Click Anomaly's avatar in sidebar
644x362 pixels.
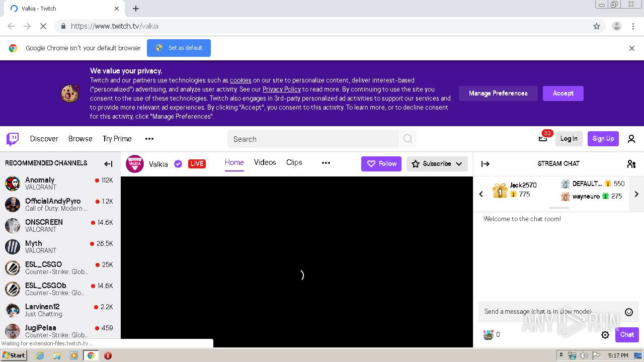pyautogui.click(x=13, y=184)
